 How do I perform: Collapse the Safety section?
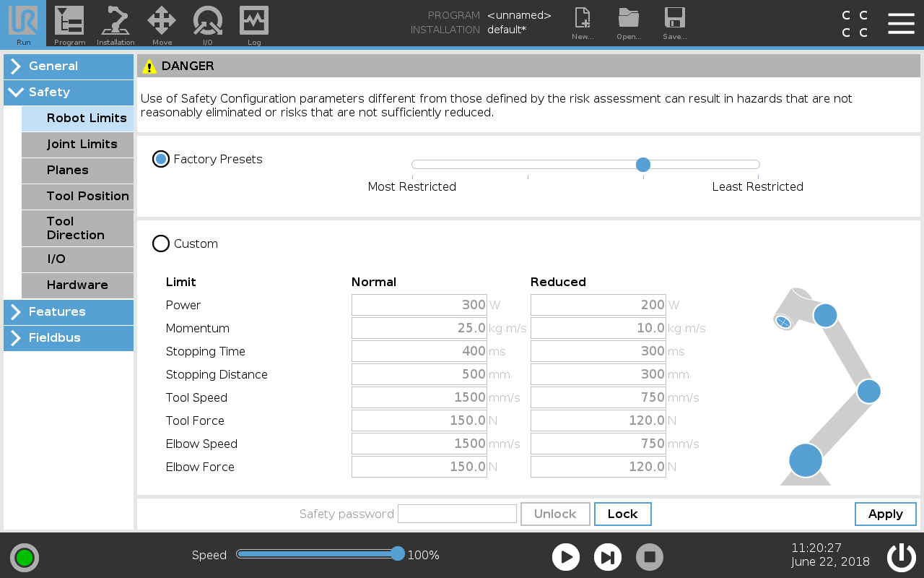tap(69, 92)
